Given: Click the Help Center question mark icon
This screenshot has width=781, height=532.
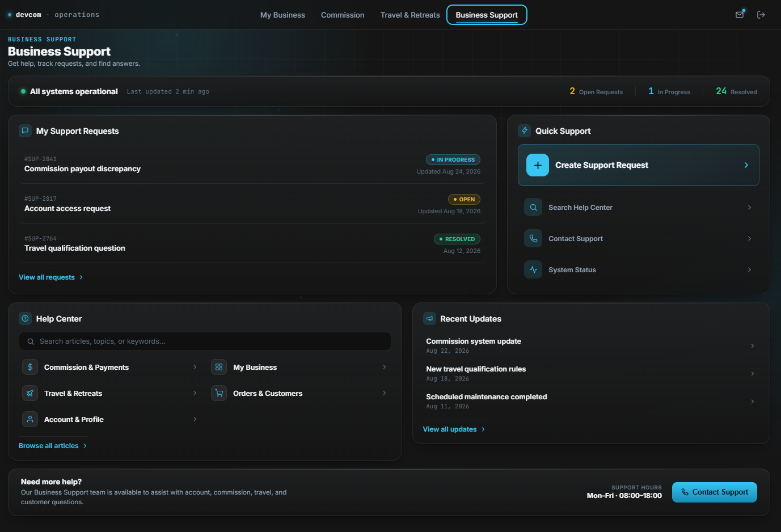Looking at the screenshot, I should [25, 319].
